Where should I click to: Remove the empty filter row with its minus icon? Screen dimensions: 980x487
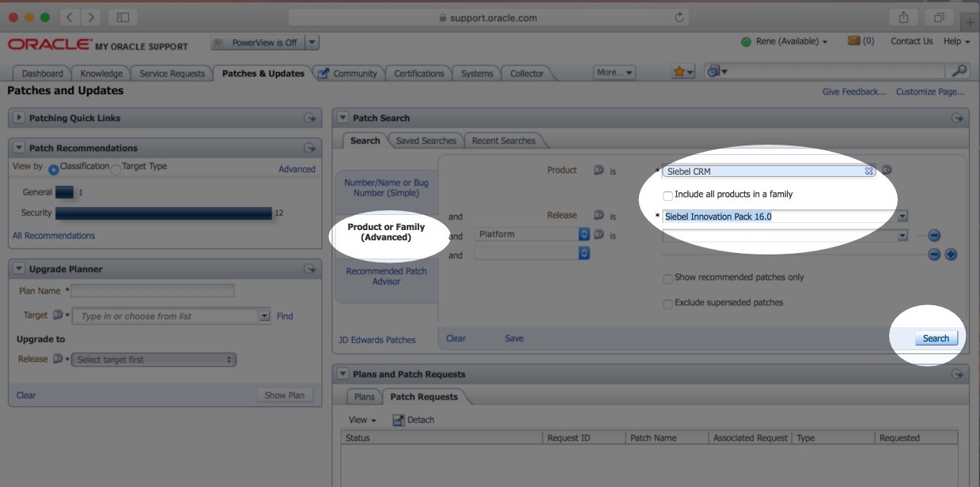(934, 255)
